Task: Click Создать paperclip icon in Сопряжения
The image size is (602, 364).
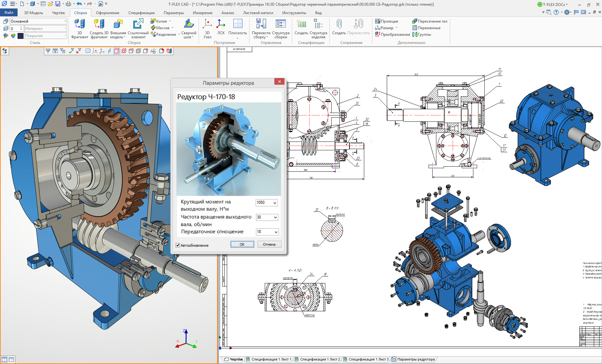Action: 339,24
